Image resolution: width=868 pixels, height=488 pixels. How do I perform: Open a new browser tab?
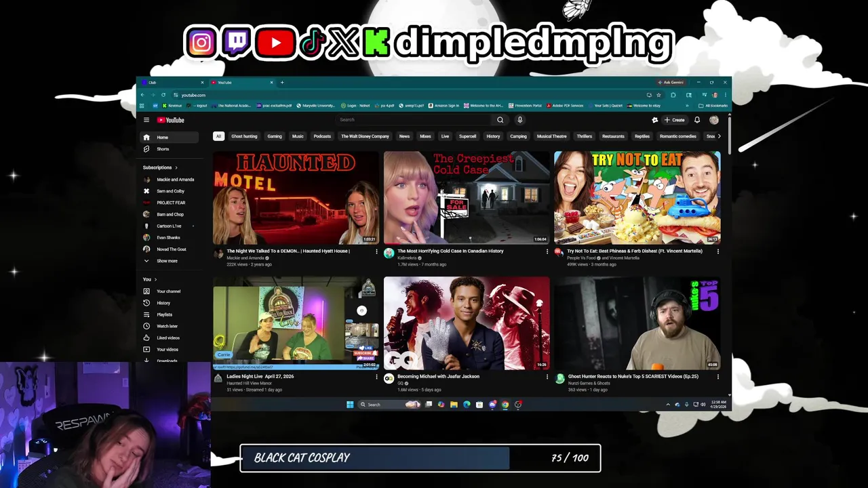point(282,83)
